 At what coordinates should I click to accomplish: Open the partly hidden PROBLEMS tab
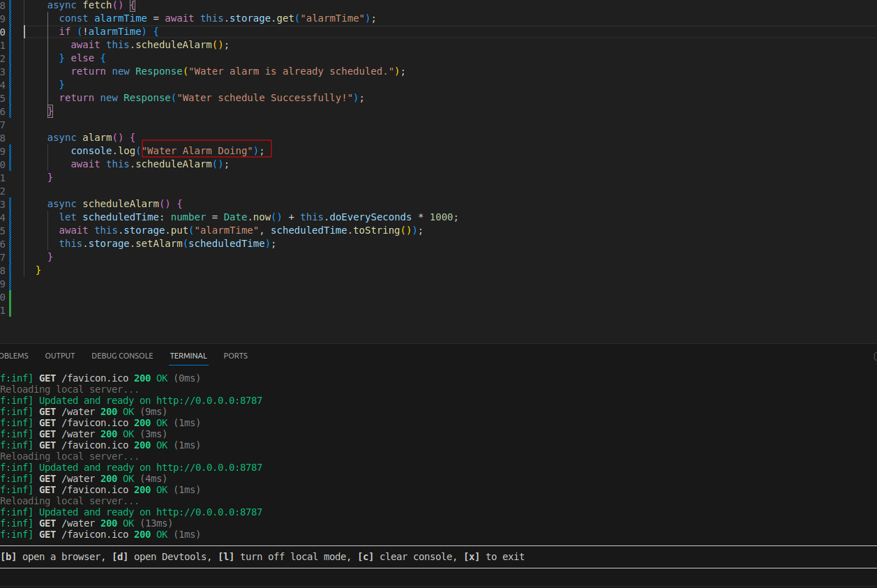[14, 356]
